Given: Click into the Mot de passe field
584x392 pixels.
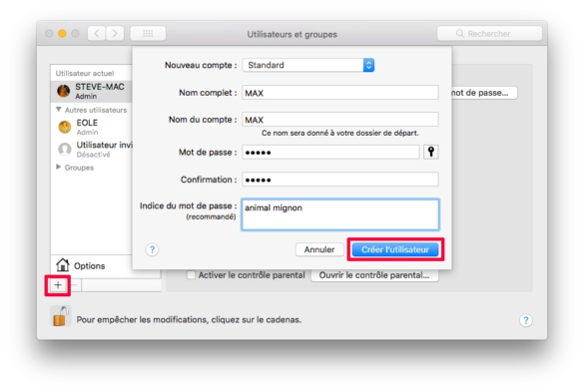Looking at the screenshot, I should coord(330,152).
